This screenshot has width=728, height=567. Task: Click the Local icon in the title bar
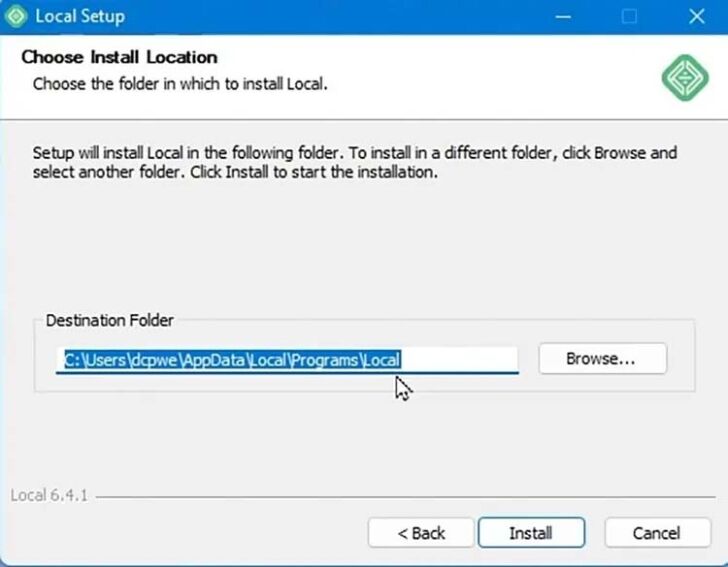(x=16, y=16)
